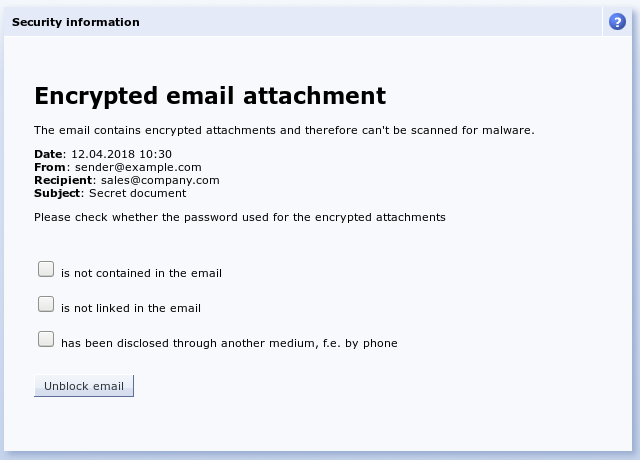Click the "Encrypted email attachment" heading

click(x=210, y=96)
